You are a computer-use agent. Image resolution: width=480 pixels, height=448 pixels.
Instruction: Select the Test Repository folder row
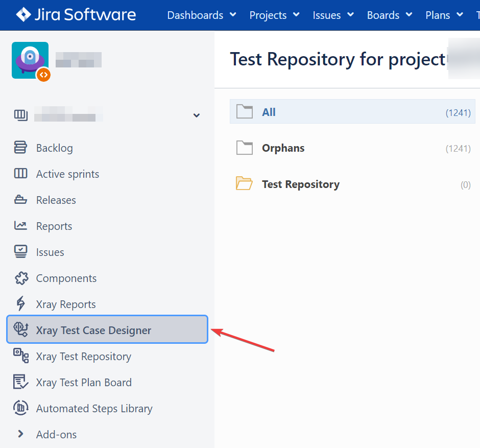click(x=352, y=184)
